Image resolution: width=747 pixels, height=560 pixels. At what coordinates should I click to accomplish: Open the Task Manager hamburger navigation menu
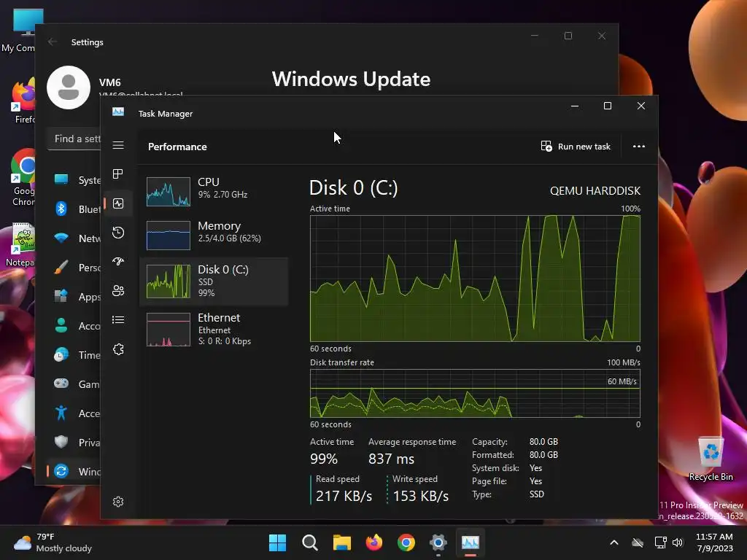(x=118, y=145)
